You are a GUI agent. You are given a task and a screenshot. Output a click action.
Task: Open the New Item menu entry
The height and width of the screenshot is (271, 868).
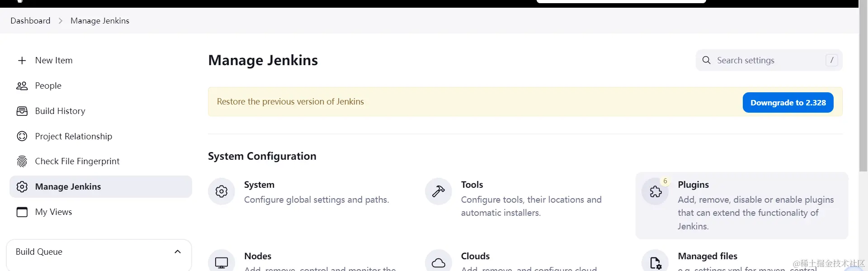click(54, 61)
